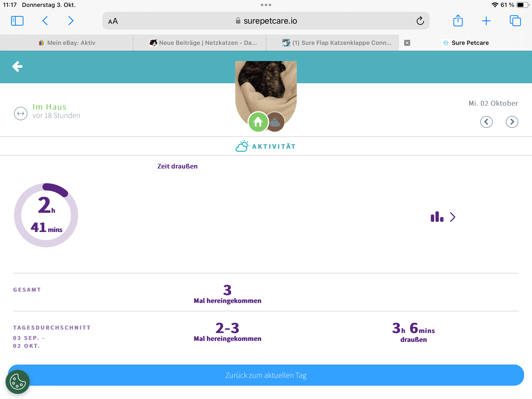Image resolution: width=532 pixels, height=399 pixels.
Task: Tap 3h 6mins draußen average
Action: tap(414, 332)
